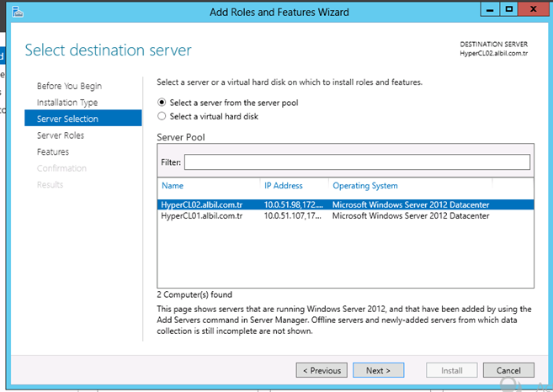Click IP address 10.0.51.107 cell

(x=293, y=215)
